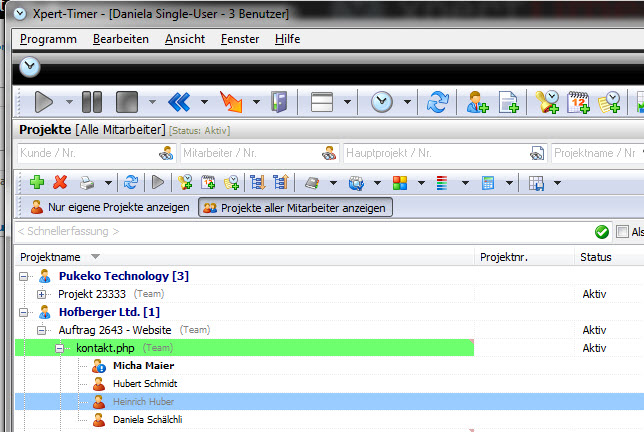
Task: Click into the 'Kunde / Nr.' filter field
Action: tap(97, 153)
